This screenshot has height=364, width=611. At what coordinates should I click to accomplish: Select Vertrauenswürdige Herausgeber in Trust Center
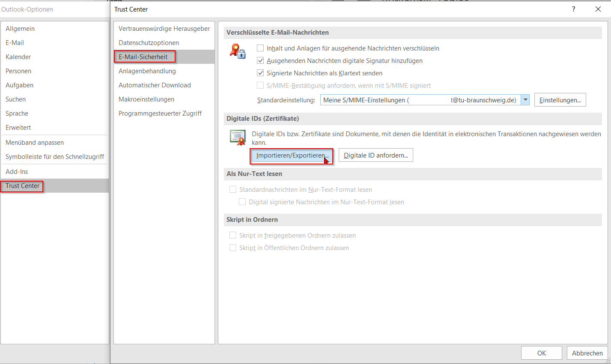tap(164, 29)
